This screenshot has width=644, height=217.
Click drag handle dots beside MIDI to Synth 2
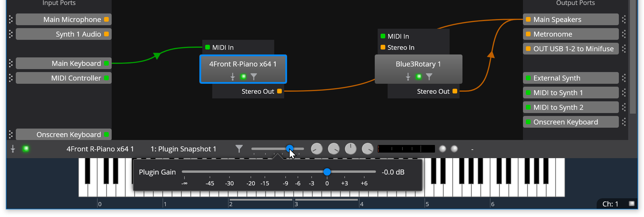(624, 107)
